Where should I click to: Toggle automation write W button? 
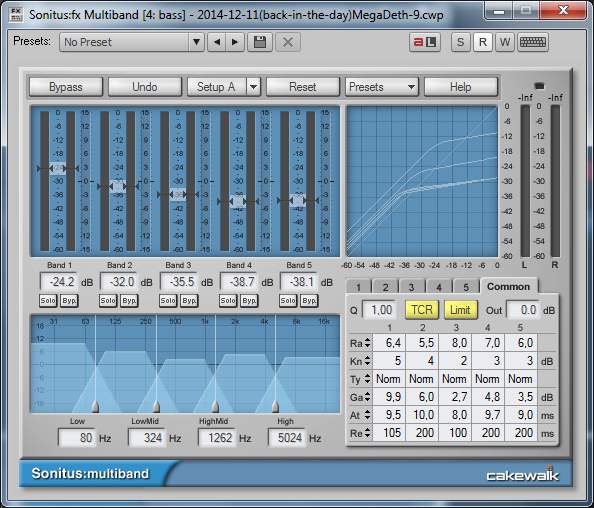[505, 42]
